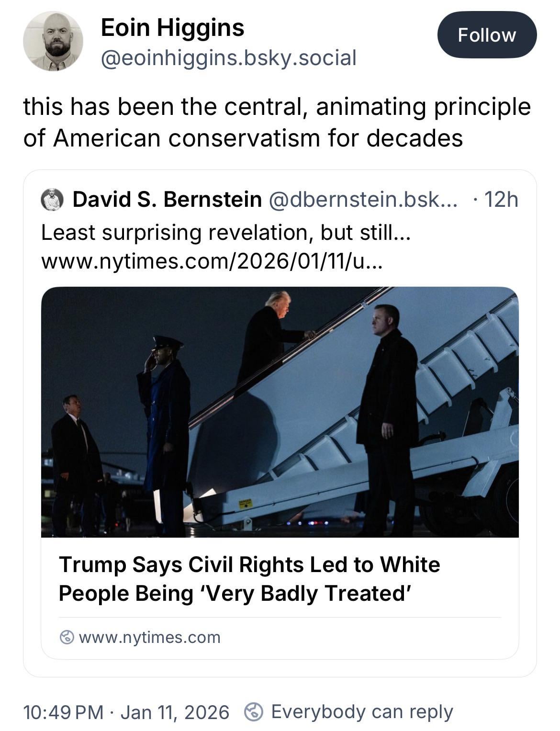The image size is (560, 731).
Task: Open the Trump Says Civil Rights headline
Action: [249, 579]
